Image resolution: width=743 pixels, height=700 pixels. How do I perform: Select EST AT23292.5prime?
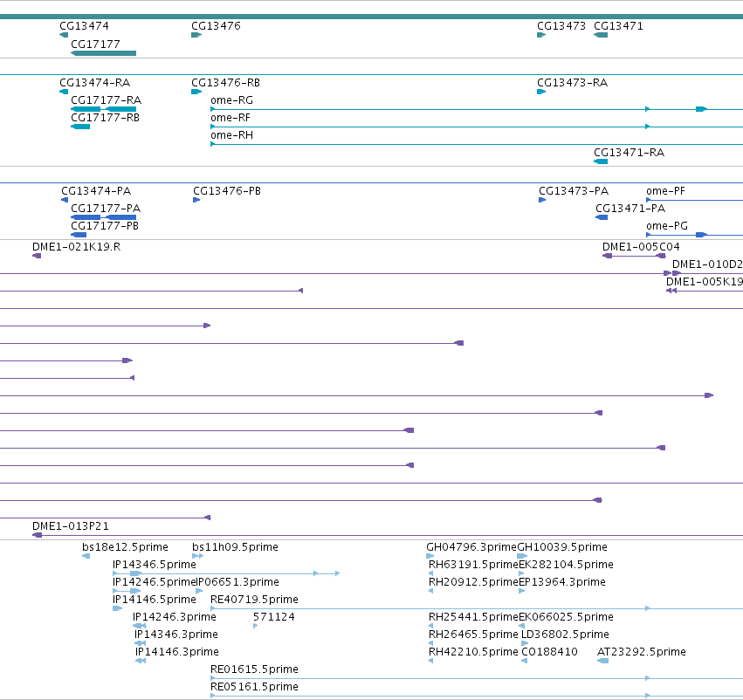pyautogui.click(x=641, y=652)
